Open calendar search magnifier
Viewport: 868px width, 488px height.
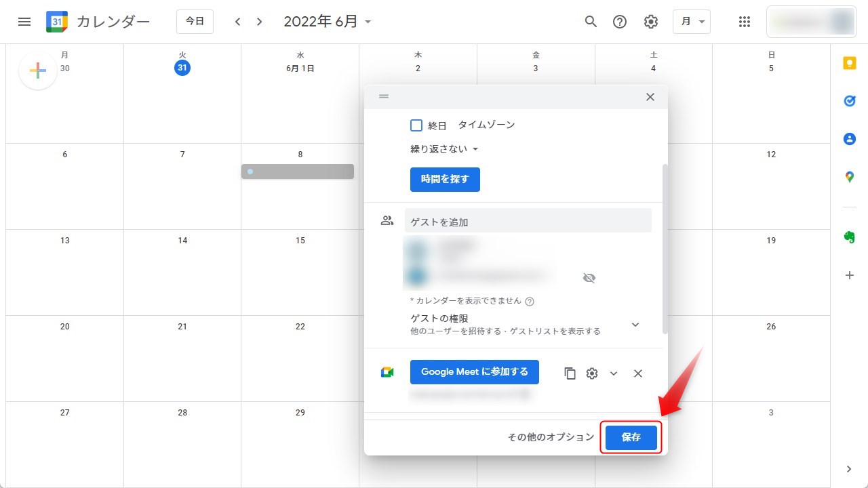click(591, 22)
